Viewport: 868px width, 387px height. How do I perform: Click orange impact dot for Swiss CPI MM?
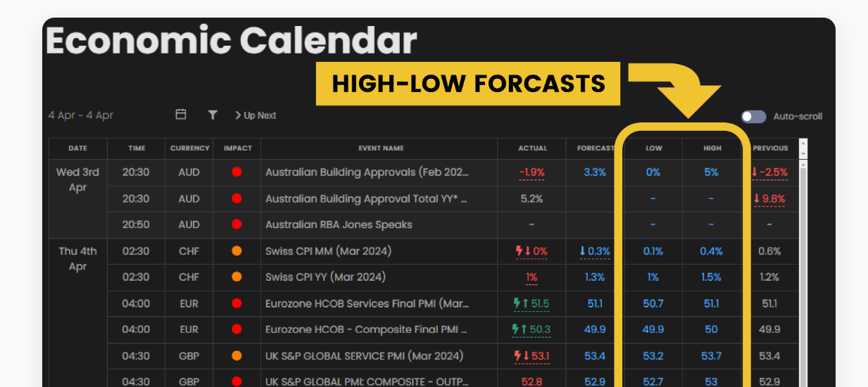(237, 251)
